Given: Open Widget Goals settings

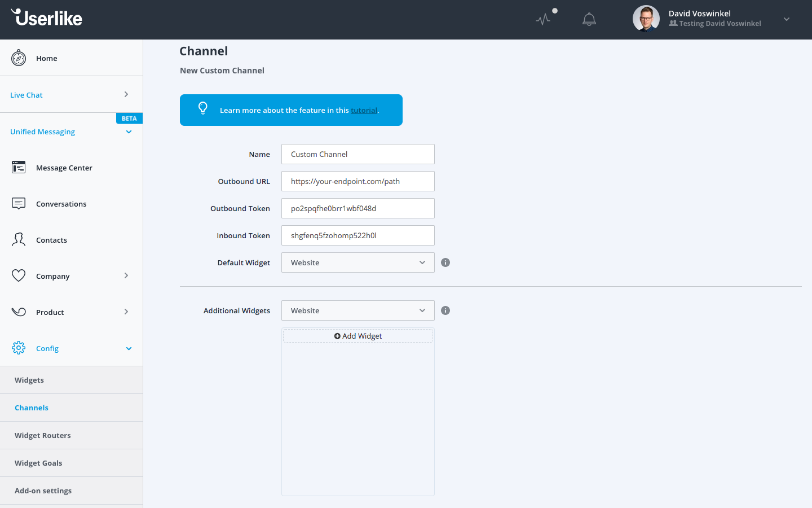Looking at the screenshot, I should pos(71,463).
